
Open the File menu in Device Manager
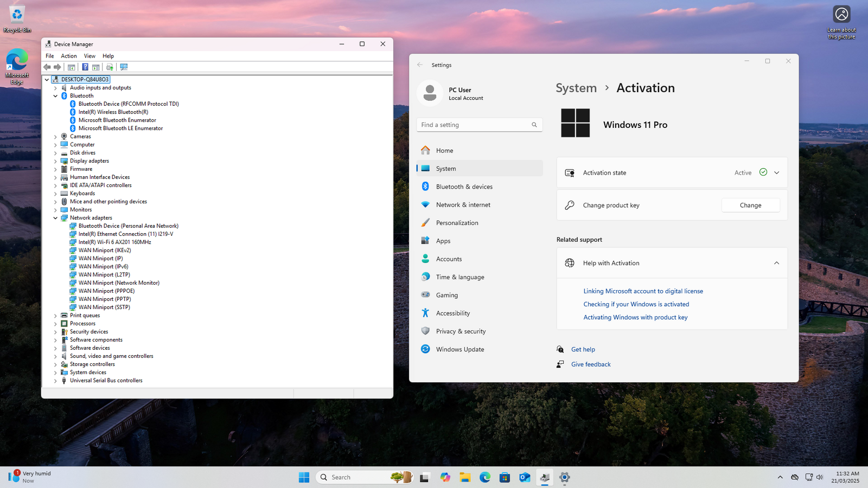pyautogui.click(x=50, y=56)
